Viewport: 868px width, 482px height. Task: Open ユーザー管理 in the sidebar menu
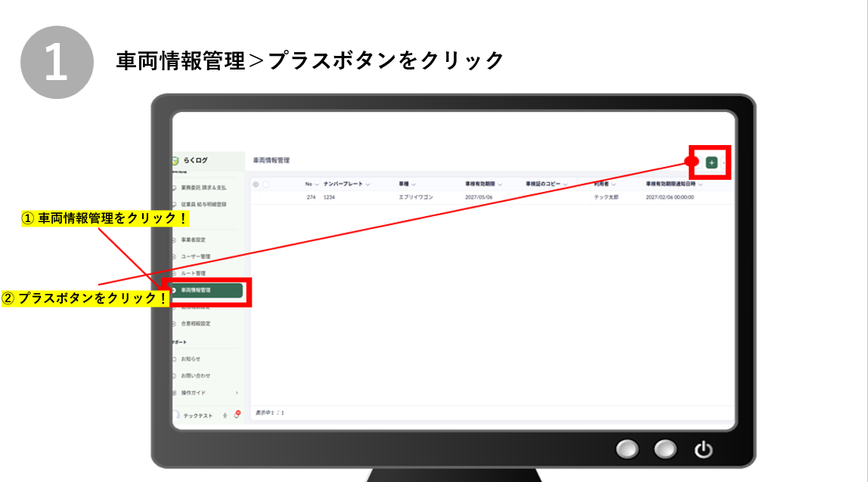(x=195, y=256)
